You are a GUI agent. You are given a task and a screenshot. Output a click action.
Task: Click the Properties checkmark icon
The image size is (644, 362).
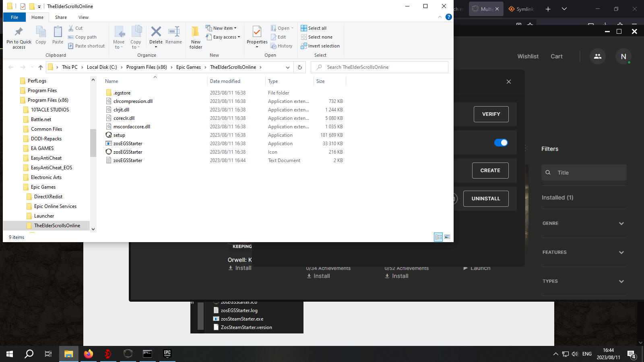[x=257, y=31]
